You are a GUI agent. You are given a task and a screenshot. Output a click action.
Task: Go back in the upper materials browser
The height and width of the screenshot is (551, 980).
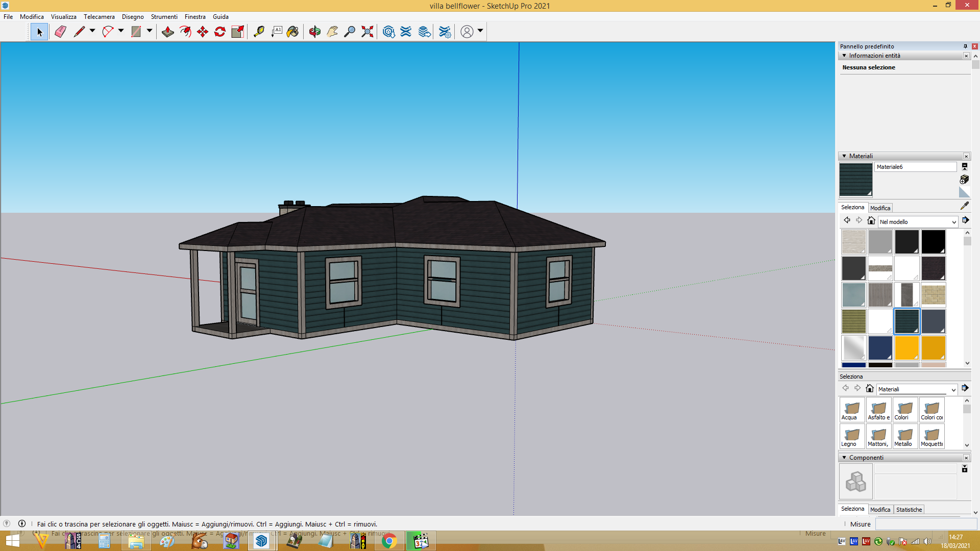point(847,220)
